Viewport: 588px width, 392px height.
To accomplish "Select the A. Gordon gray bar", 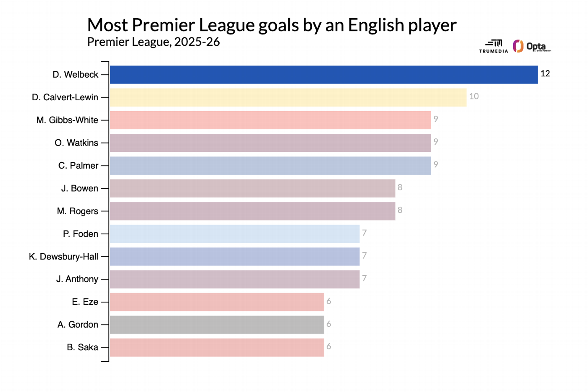I will [x=217, y=324].
